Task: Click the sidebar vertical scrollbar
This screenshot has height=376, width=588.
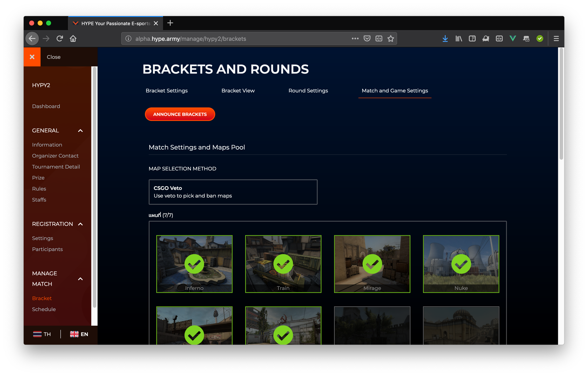Action: pos(94,187)
